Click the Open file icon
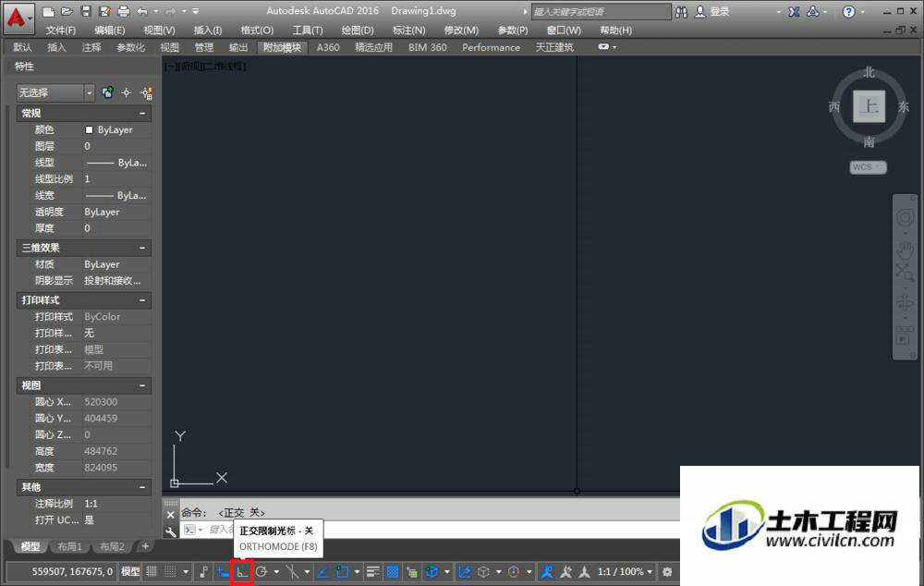This screenshot has width=924, height=586. coord(67,11)
